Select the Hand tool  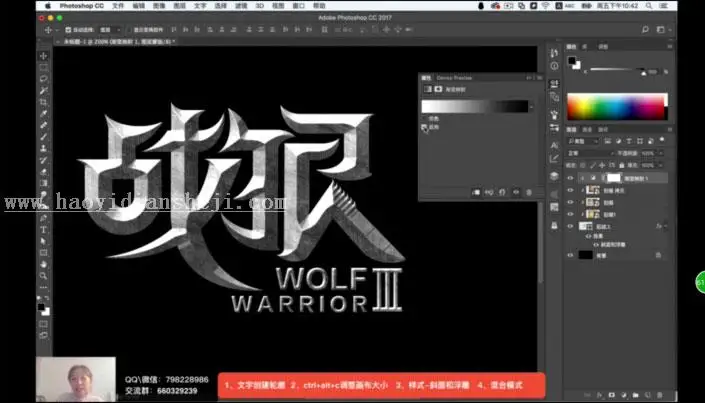coord(44,264)
